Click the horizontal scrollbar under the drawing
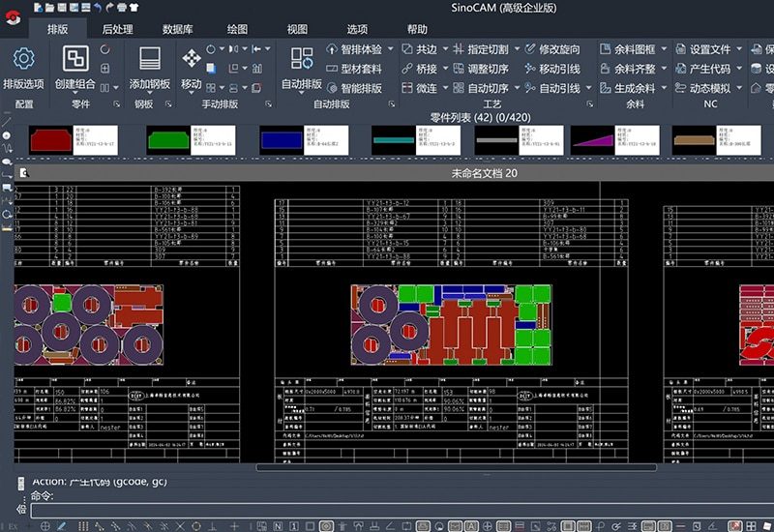The image size is (774, 532). click(x=456, y=467)
